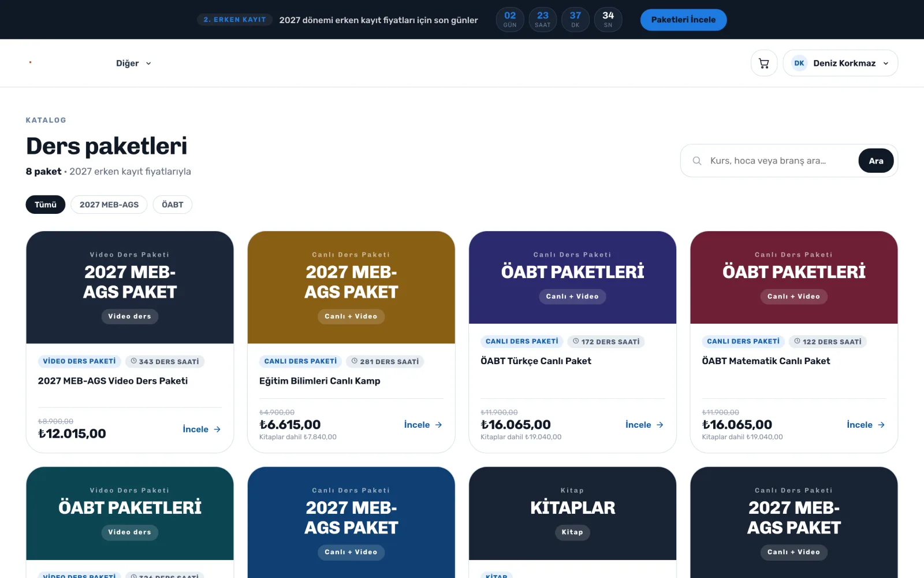
Task: Click the title ÖABT Türkçe Canlı Paket
Action: pos(536,361)
